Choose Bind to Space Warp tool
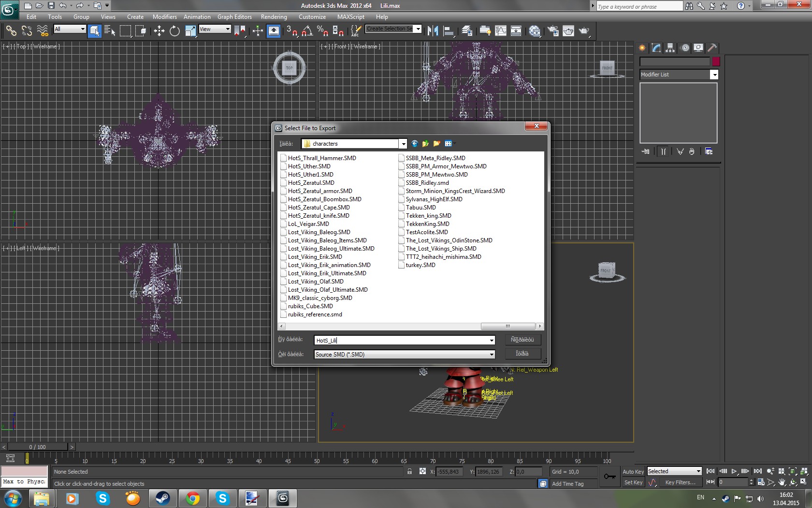Image resolution: width=812 pixels, height=508 pixels. pyautogui.click(x=43, y=31)
